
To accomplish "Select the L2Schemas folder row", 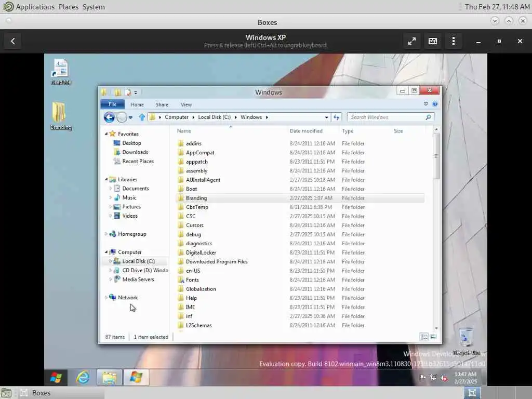I will click(300, 325).
